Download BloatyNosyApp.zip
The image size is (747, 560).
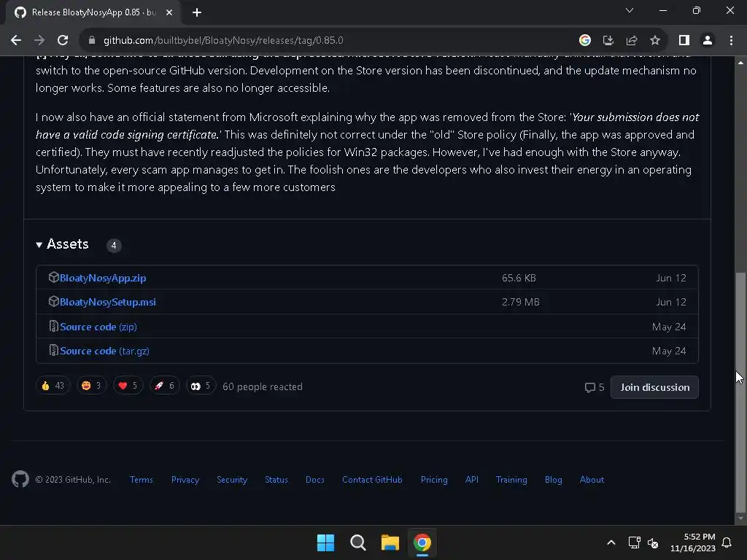tap(103, 278)
